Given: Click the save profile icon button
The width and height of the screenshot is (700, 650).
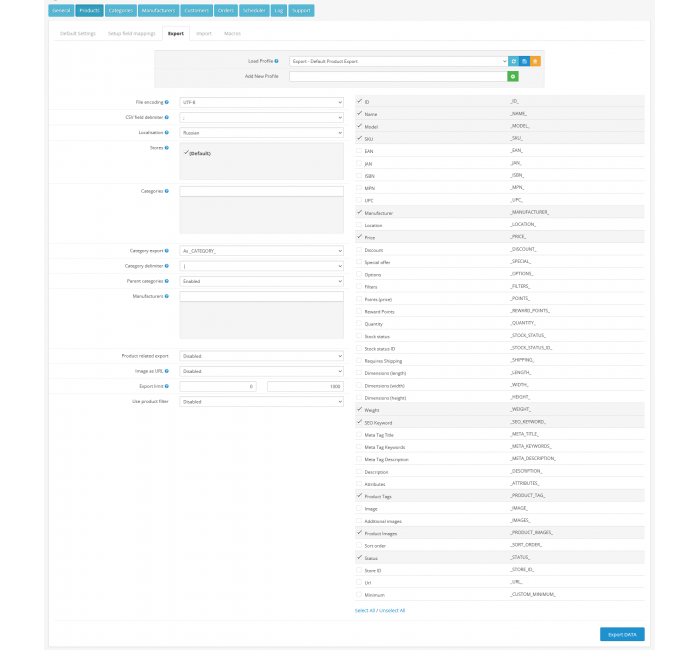Looking at the screenshot, I should [x=525, y=61].
